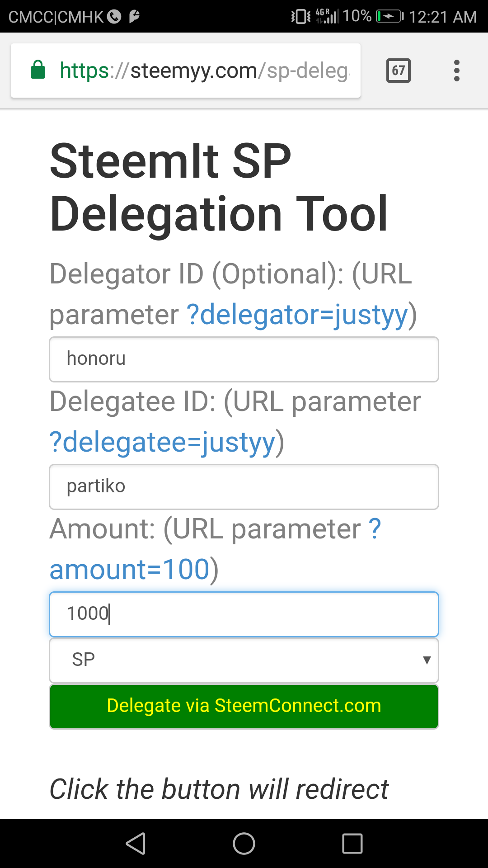Click the Delegatee ID field containing partiko
488x868 pixels.
[244, 486]
